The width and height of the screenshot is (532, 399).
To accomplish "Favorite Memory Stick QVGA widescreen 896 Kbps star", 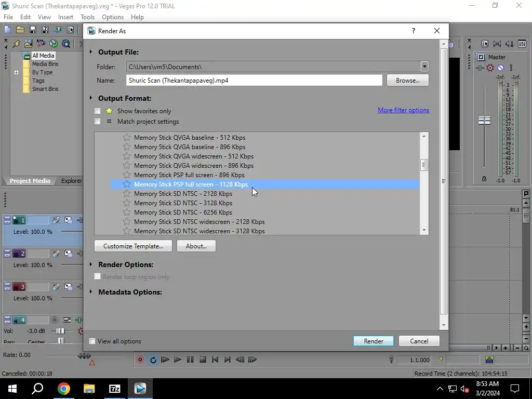I will click(x=127, y=166).
